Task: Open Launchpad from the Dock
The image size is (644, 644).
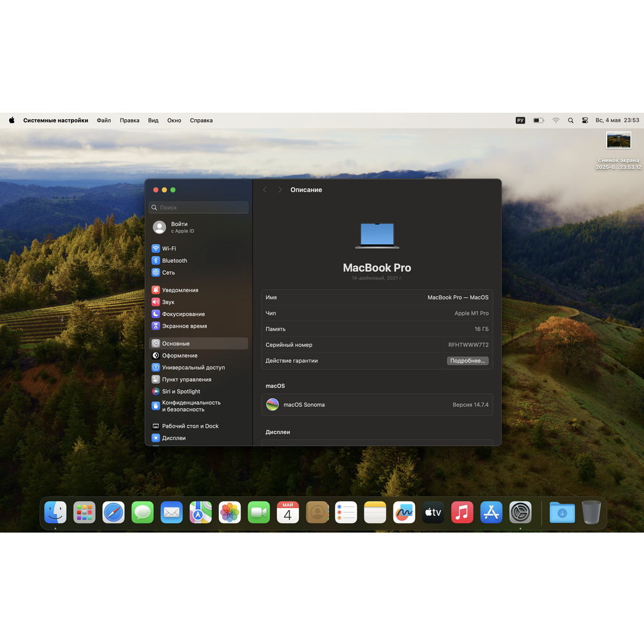Action: pos(84,512)
